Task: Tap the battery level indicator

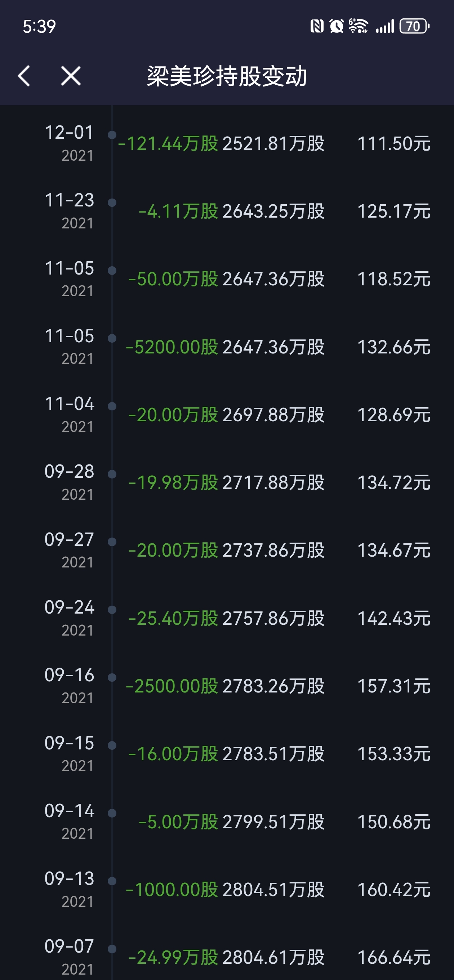Action: (x=414, y=26)
